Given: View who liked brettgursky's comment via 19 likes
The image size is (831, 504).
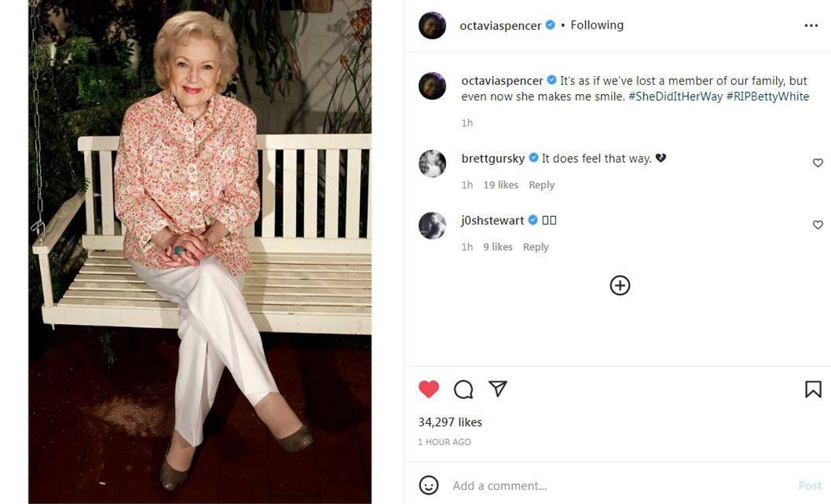Looking at the screenshot, I should pyautogui.click(x=500, y=185).
